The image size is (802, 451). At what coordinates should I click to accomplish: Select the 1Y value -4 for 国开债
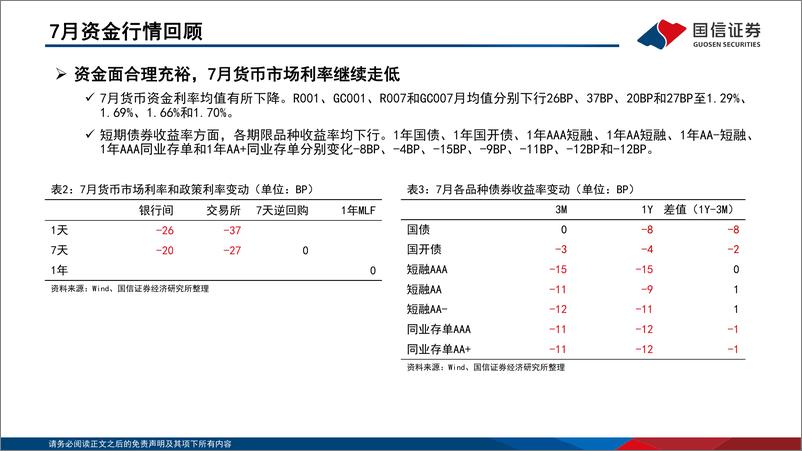click(647, 250)
